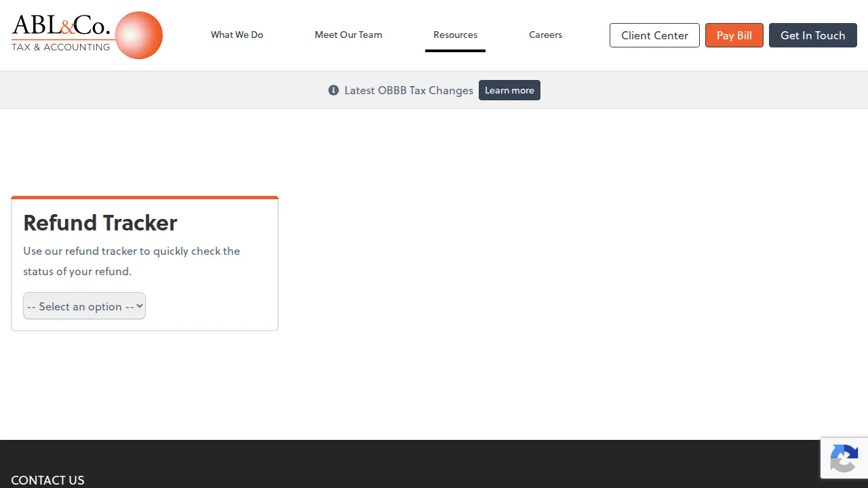Click Get In Touch button
This screenshot has width=868, height=488.
click(813, 35)
